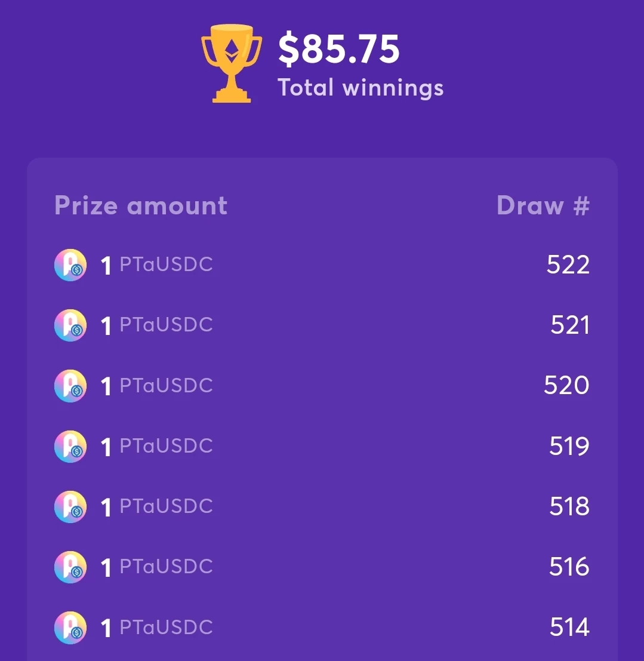This screenshot has width=644, height=661.
Task: Select draw number 521
Action: [x=570, y=325]
